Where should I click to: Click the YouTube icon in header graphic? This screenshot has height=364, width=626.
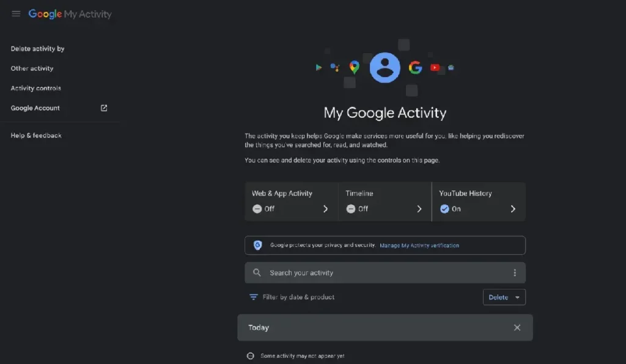coord(435,68)
